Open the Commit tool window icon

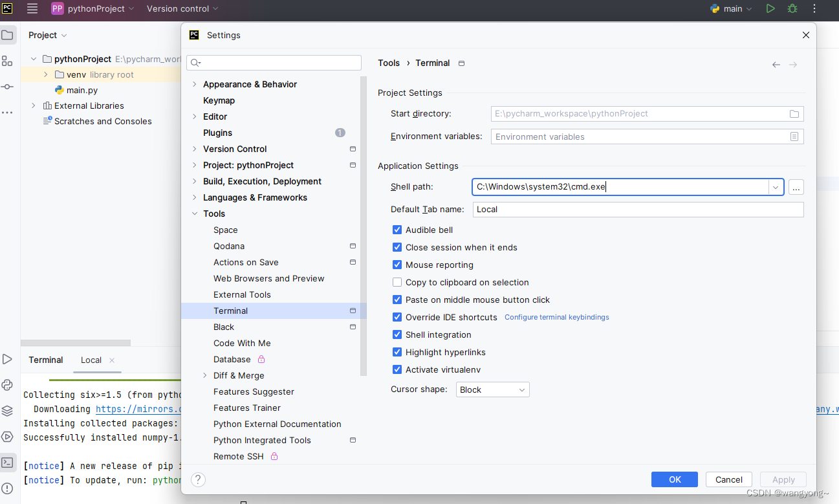coord(7,86)
